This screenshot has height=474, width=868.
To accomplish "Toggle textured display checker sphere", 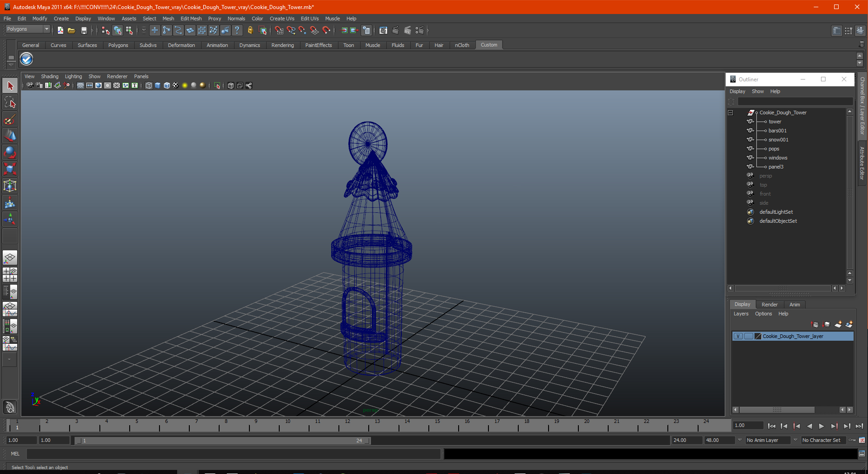I will pos(176,85).
